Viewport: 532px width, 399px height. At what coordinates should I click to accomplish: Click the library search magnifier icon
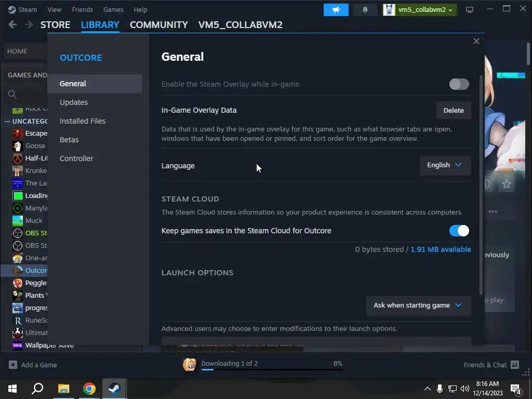click(12, 95)
